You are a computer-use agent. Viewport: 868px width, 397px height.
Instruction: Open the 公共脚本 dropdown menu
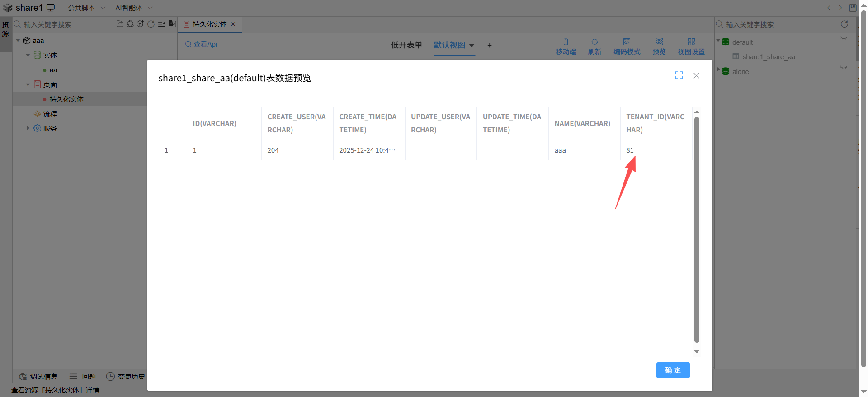pos(86,8)
